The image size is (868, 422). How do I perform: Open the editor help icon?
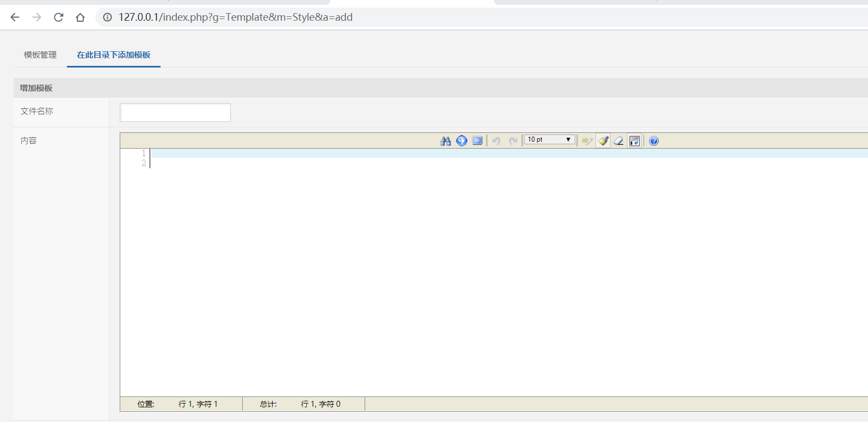pos(654,141)
